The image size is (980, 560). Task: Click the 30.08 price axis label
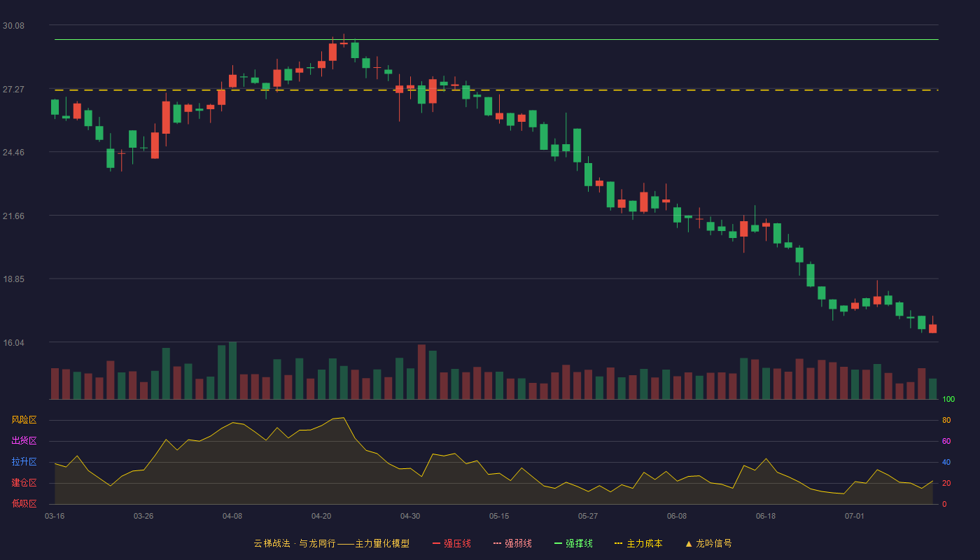click(13, 26)
